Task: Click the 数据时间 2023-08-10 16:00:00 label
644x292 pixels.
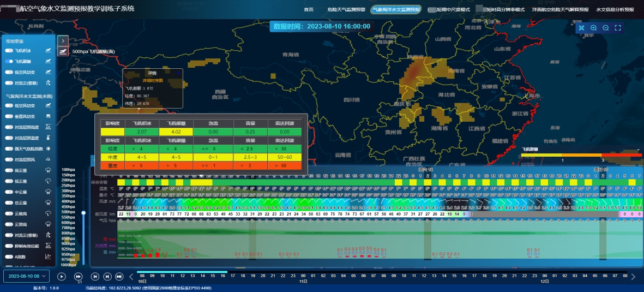Action: [x=322, y=26]
